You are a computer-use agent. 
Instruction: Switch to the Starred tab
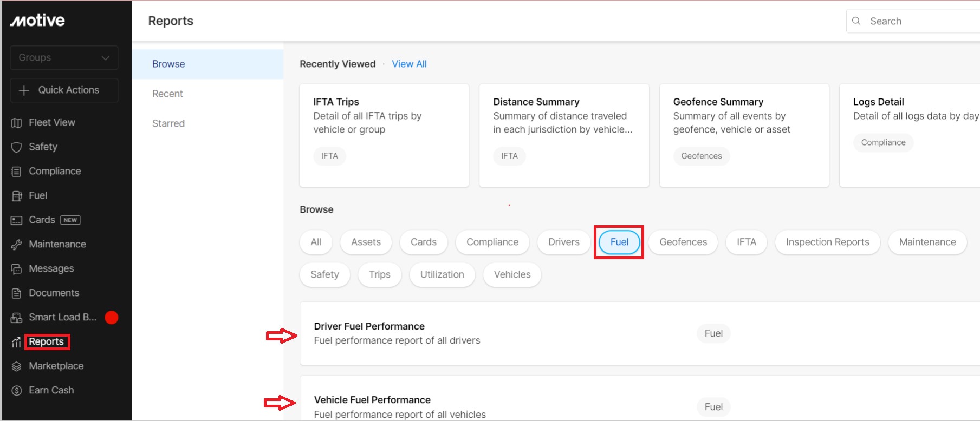pos(207,124)
